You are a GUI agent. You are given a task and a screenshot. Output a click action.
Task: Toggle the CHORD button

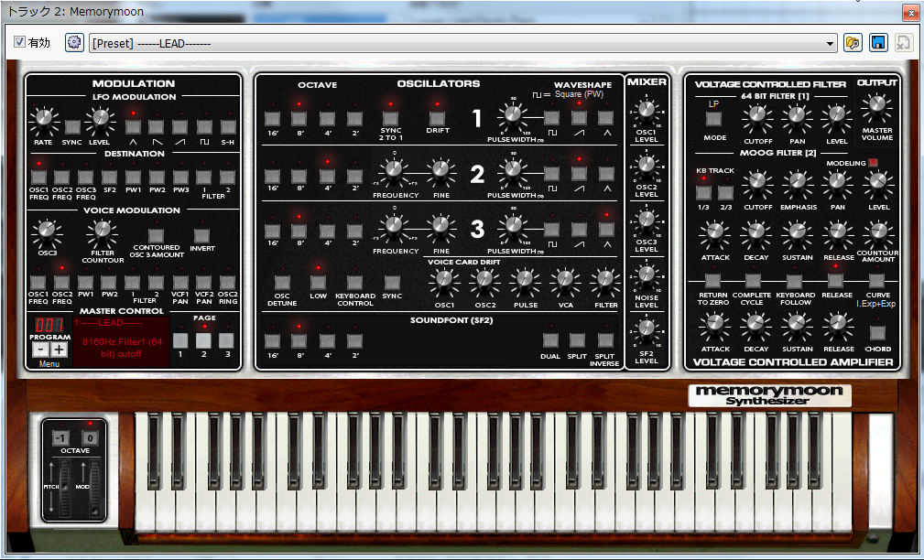(877, 333)
